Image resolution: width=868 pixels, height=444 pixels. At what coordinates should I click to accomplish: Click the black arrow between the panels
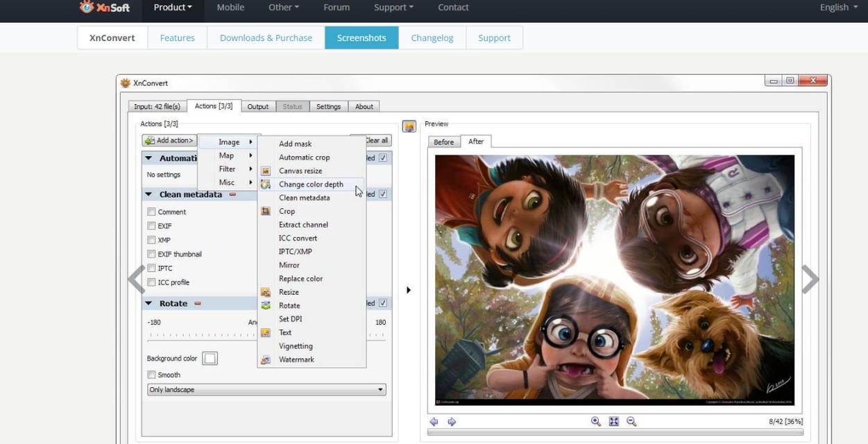[x=409, y=290]
